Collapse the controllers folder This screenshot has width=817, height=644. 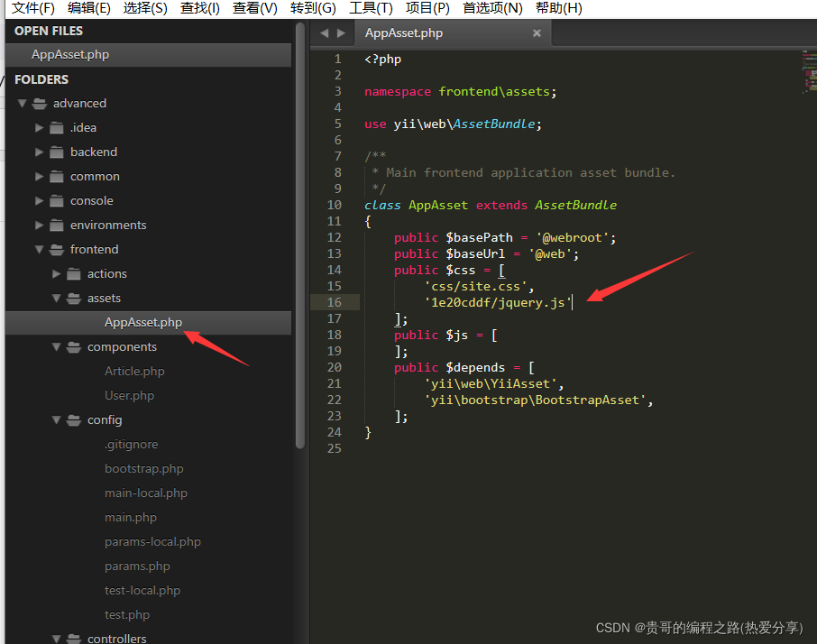tap(56, 639)
